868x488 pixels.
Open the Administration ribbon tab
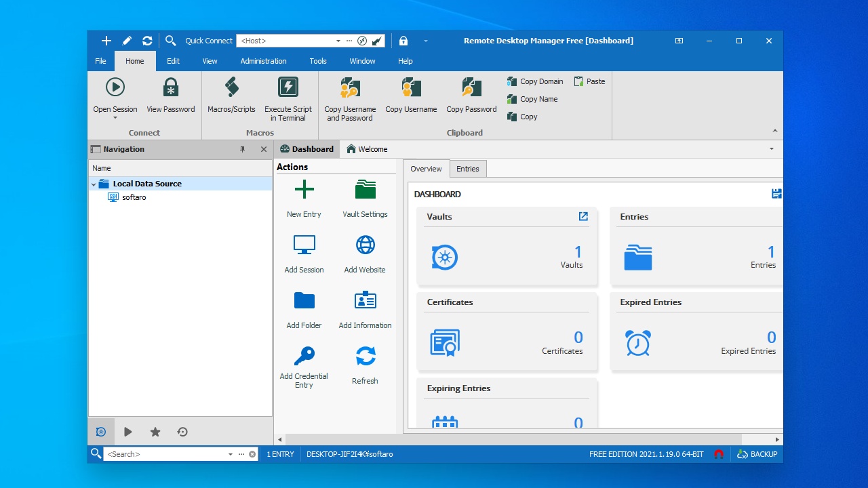click(263, 61)
